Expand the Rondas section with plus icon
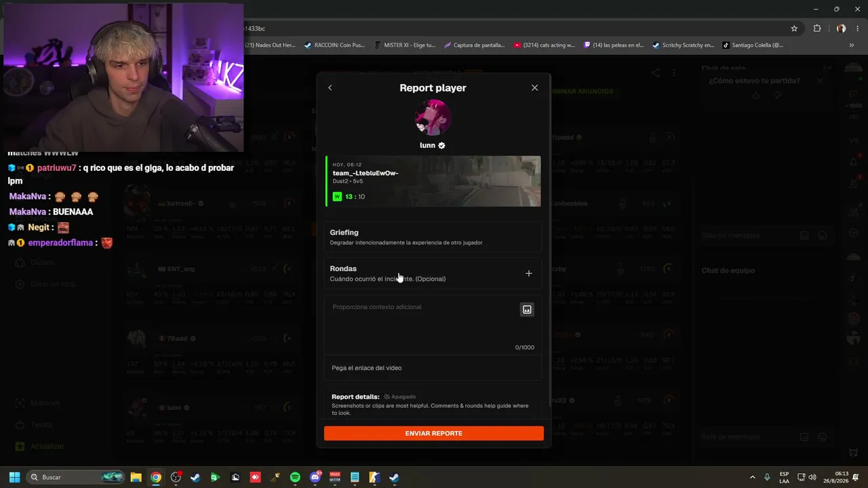Screen dimensions: 868x488 (x=529, y=274)
